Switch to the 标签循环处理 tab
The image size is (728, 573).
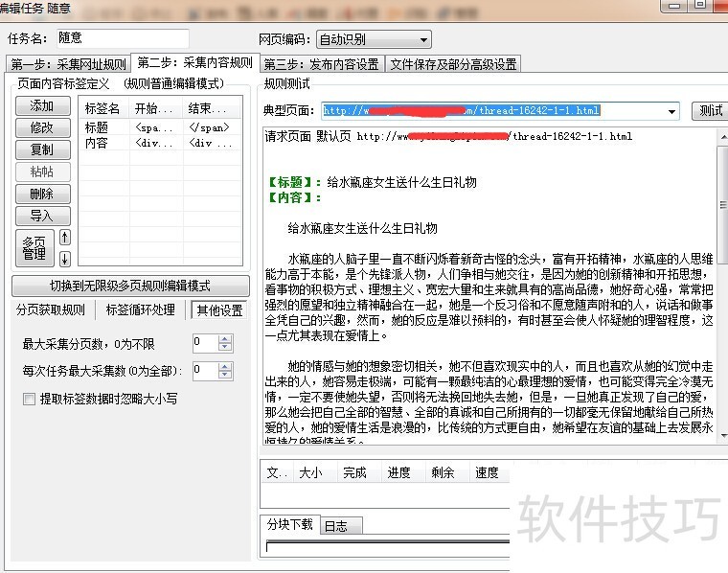(141, 310)
